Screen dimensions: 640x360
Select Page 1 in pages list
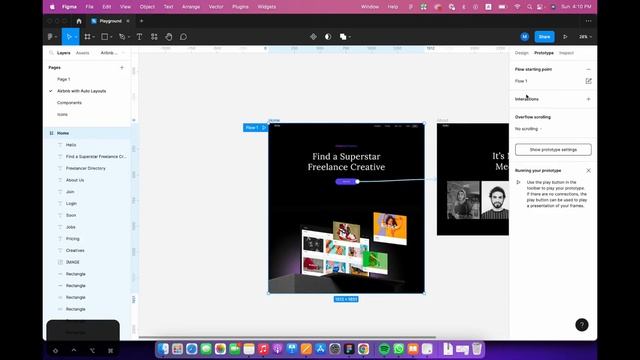(64, 79)
